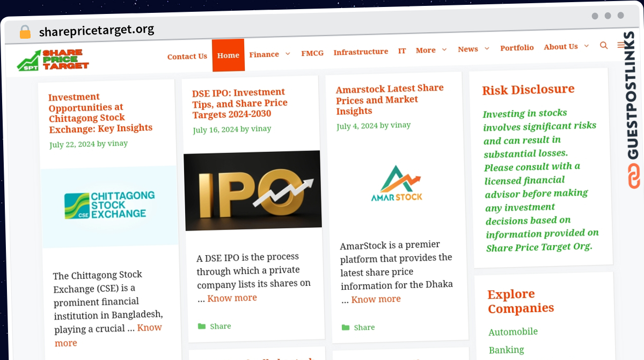Expand the More submenu arrow
This screenshot has width=644, height=360.
(x=444, y=49)
